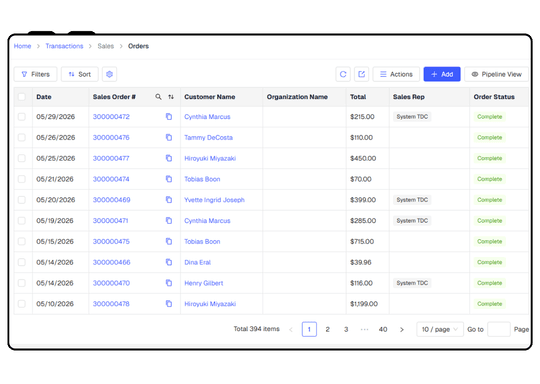This screenshot has width=540, height=384.
Task: Go to page 2
Action: click(328, 329)
